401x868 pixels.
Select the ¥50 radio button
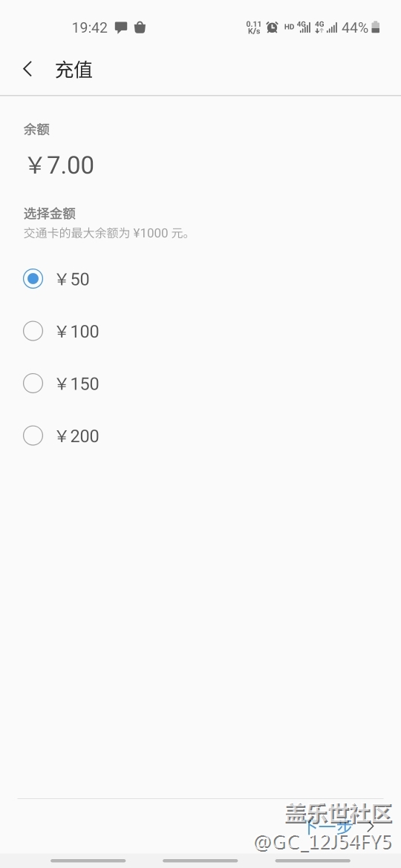click(33, 279)
